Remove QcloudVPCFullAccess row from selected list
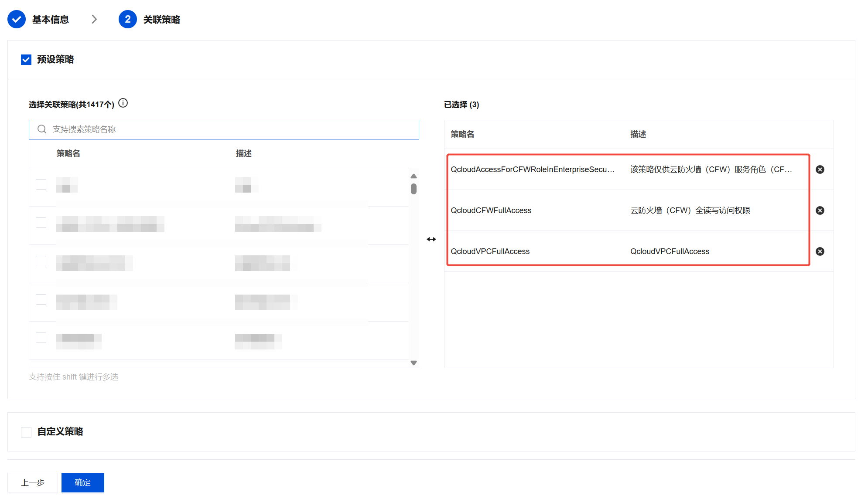Screen dimensions: 868x502 pos(820,251)
